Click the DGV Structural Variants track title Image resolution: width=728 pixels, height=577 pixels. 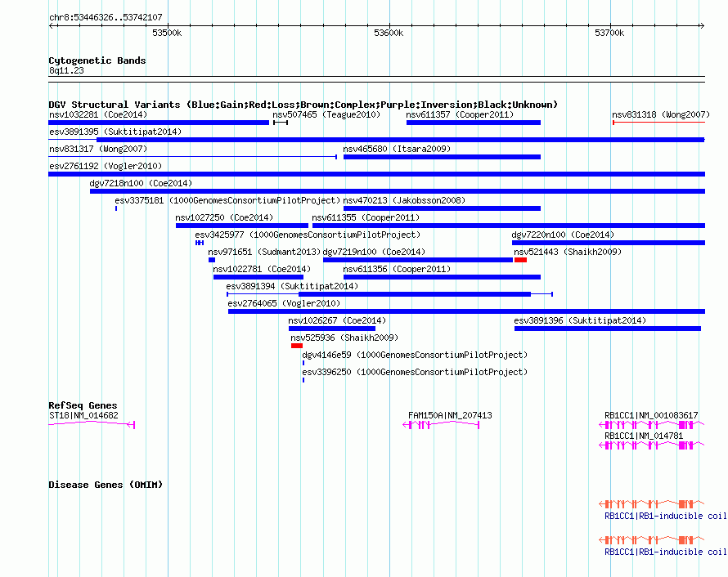(303, 105)
